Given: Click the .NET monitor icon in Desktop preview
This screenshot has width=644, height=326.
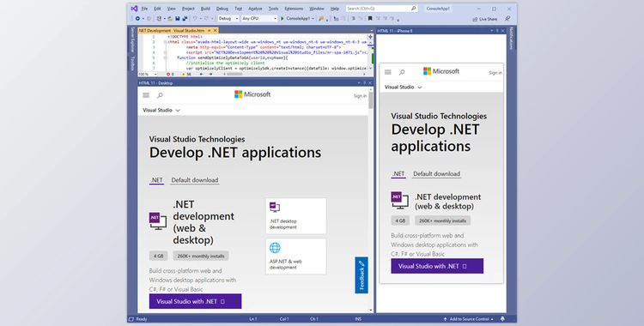Looking at the screenshot, I should click(158, 220).
